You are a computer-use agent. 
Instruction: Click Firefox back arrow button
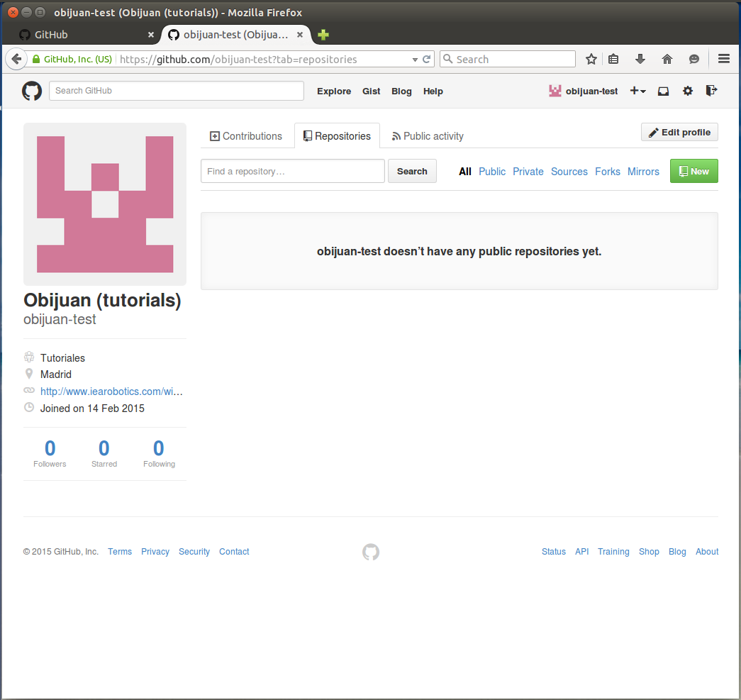tap(16, 59)
